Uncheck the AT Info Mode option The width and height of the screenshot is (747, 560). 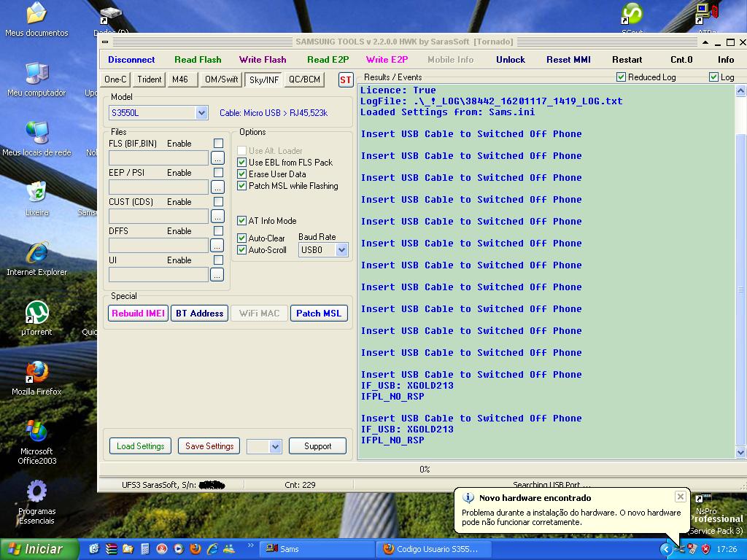242,221
